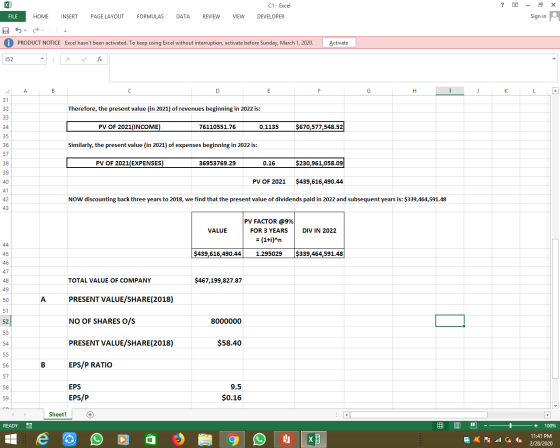Click Sign in link
The image size is (560, 448).
click(538, 16)
